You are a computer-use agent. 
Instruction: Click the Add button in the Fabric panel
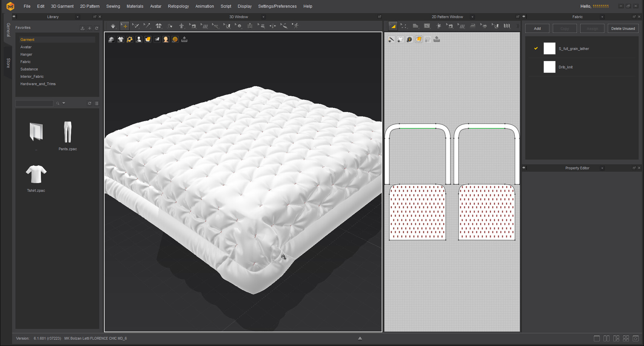tap(537, 28)
